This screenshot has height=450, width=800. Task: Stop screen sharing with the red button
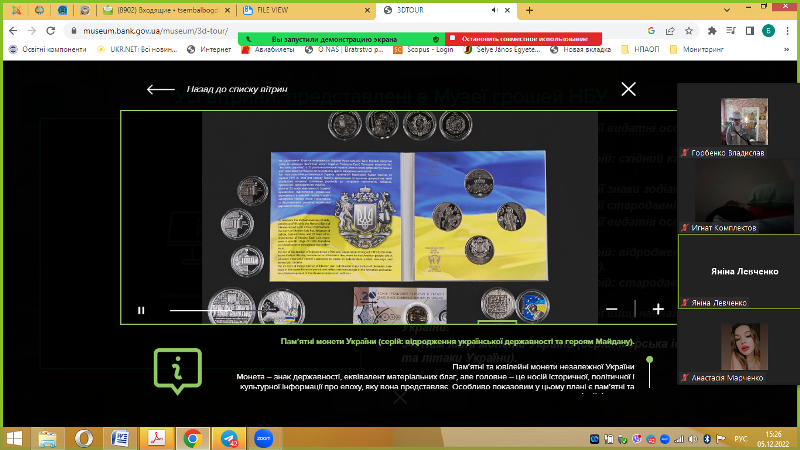[x=523, y=39]
